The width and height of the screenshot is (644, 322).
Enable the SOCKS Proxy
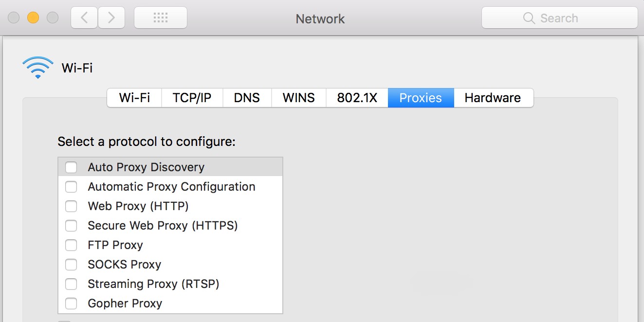click(x=71, y=265)
